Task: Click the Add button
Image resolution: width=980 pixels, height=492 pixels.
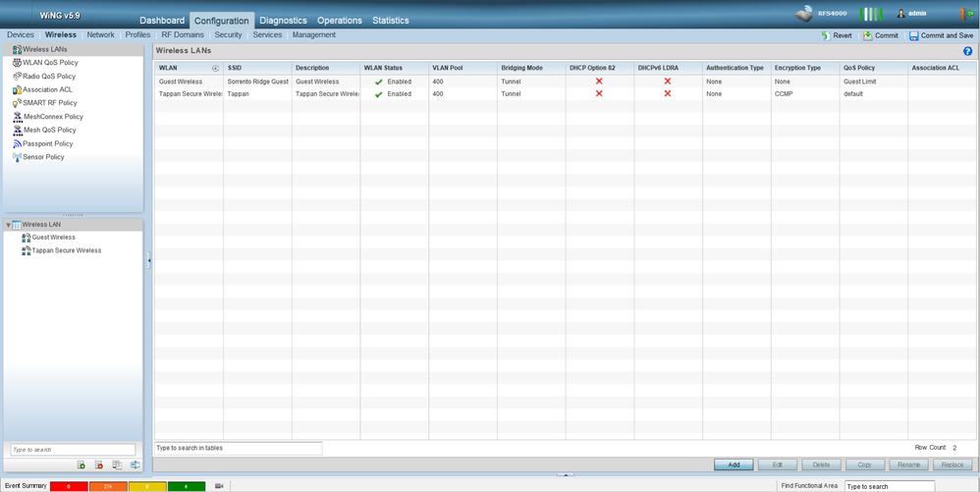Action: [734, 465]
